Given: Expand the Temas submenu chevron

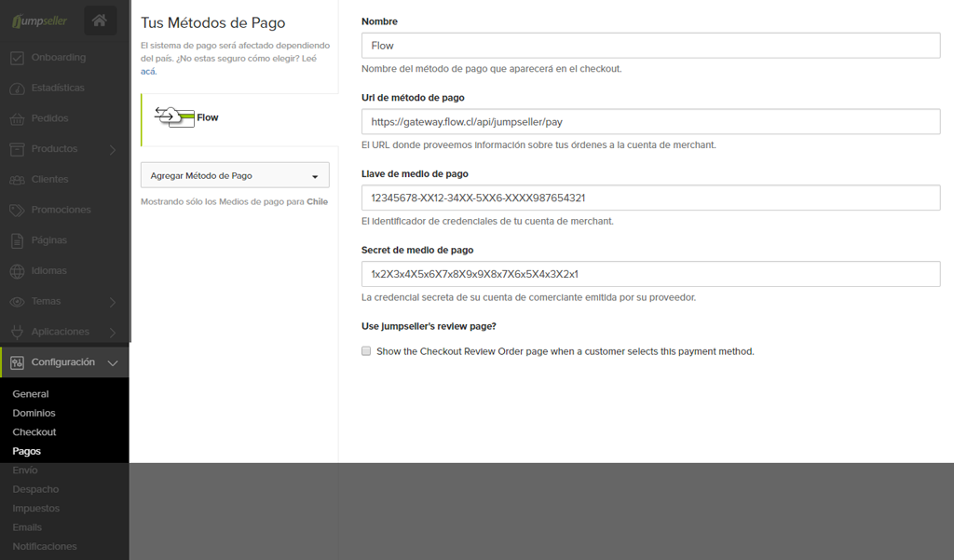Looking at the screenshot, I should point(113,301).
